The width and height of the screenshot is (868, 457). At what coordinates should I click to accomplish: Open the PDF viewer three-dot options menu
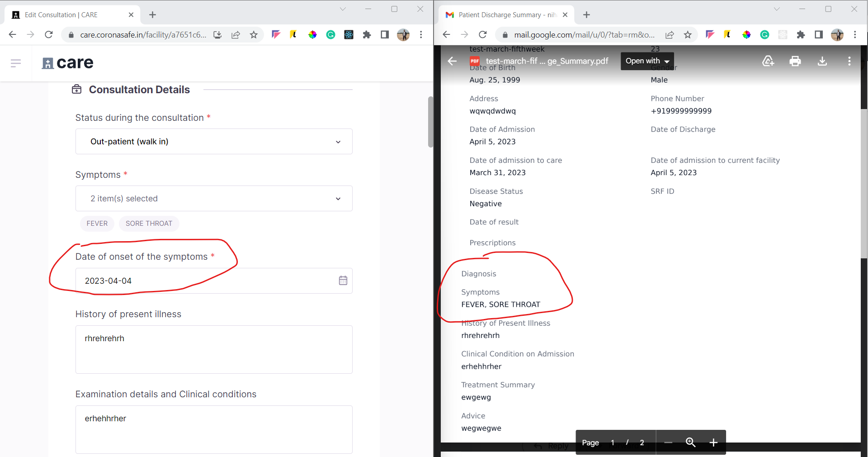pos(849,61)
